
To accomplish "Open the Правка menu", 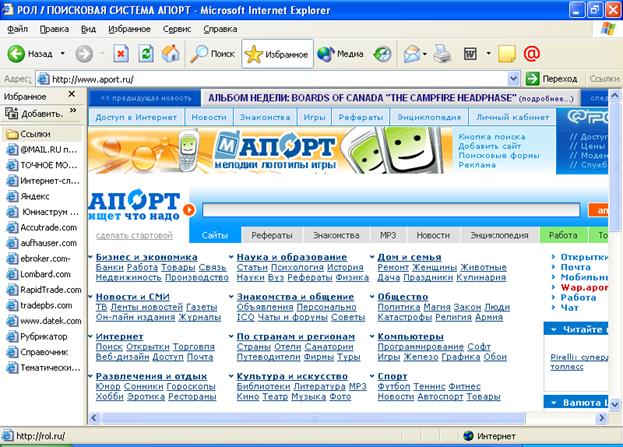I will 54,29.
